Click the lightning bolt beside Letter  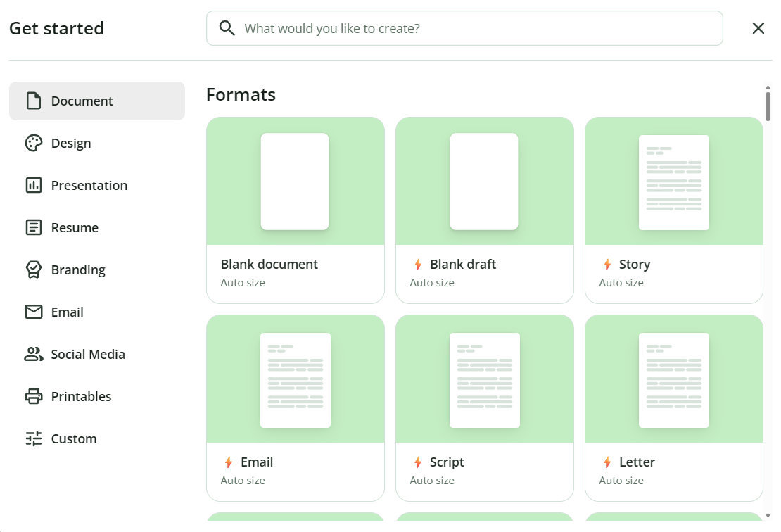[x=607, y=462]
